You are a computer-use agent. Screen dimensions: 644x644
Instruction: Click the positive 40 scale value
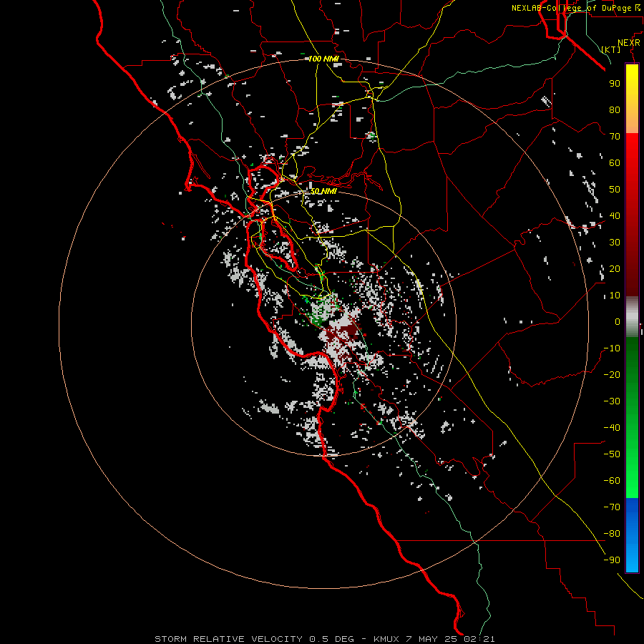coord(615,215)
